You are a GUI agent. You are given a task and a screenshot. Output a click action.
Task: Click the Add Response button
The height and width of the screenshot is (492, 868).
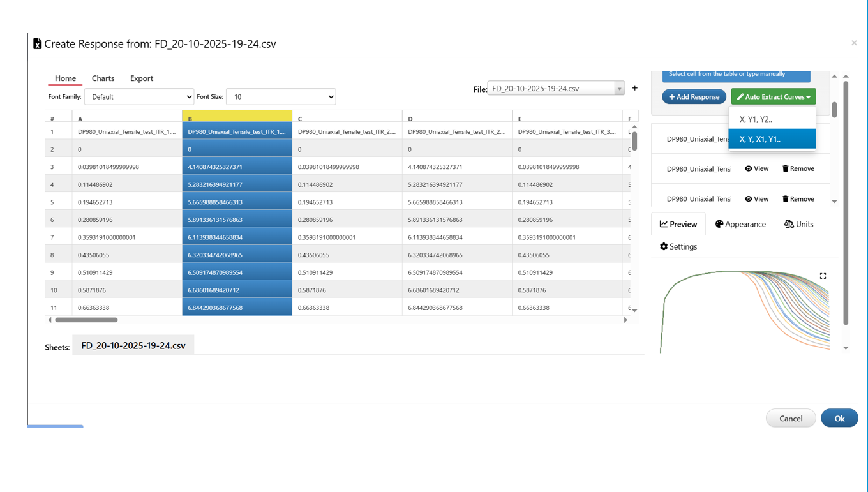click(x=694, y=97)
